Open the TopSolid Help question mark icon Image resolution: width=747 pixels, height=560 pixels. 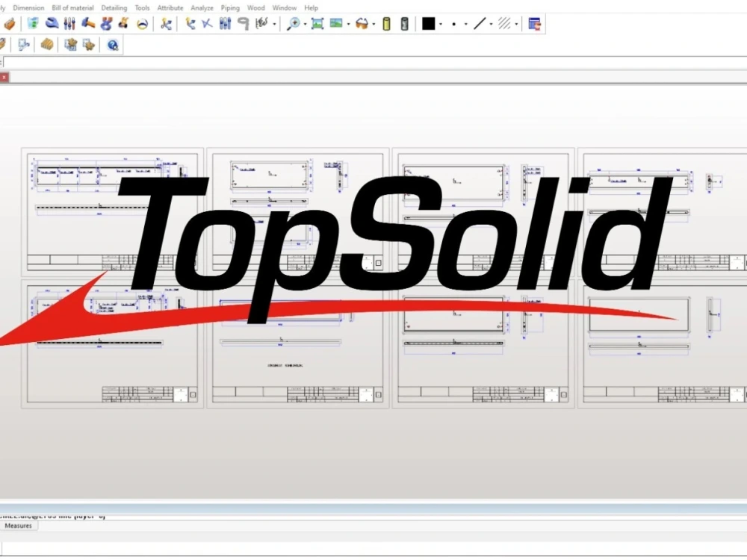(x=113, y=44)
